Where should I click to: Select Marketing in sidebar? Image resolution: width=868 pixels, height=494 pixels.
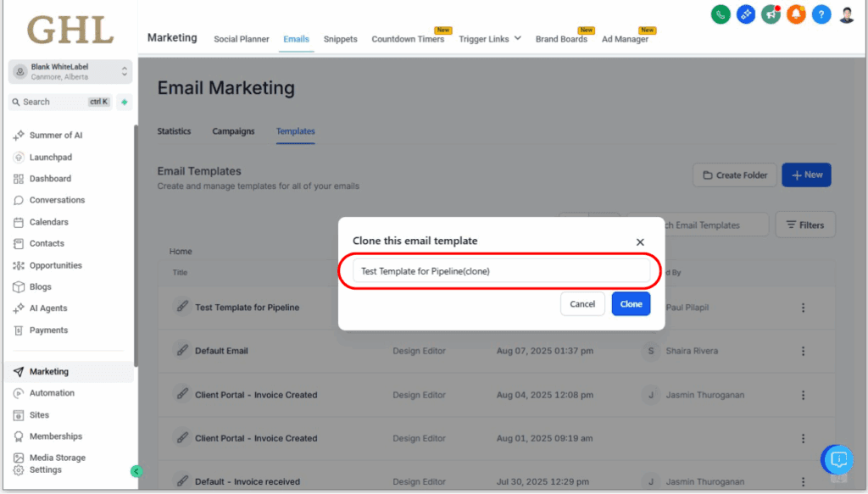click(x=69, y=372)
